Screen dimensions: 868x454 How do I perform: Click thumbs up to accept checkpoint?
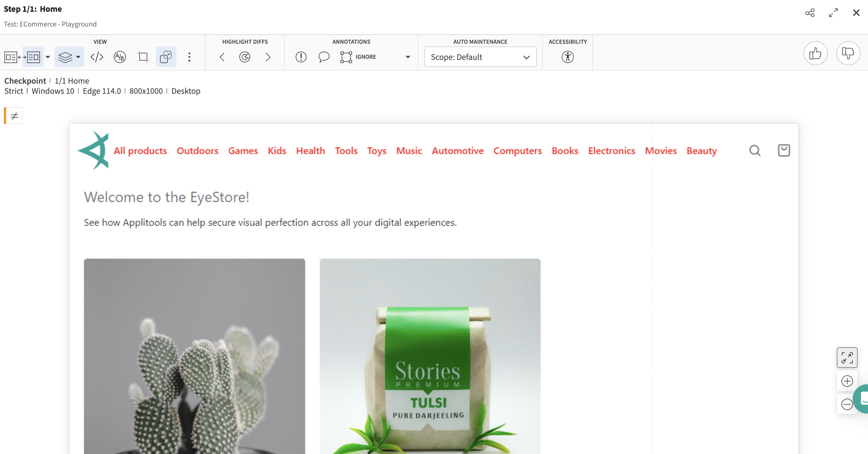(815, 53)
